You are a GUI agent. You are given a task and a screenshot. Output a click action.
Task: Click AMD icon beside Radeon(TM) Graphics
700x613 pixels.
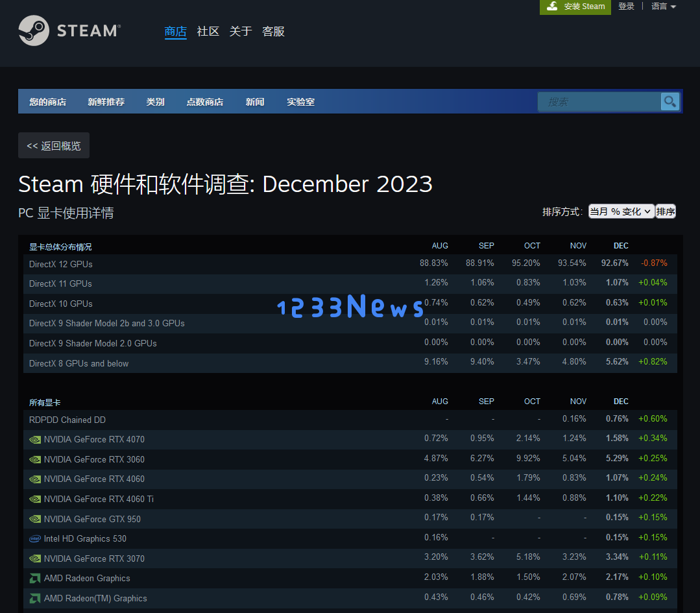point(35,598)
